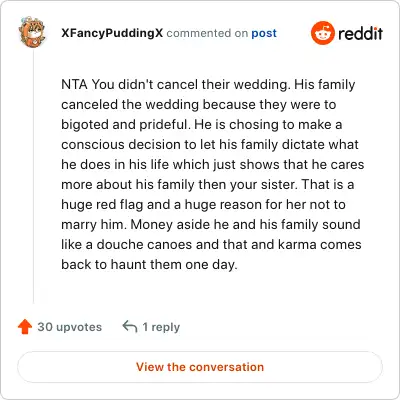Click the 'commented on' text

pos(207,33)
